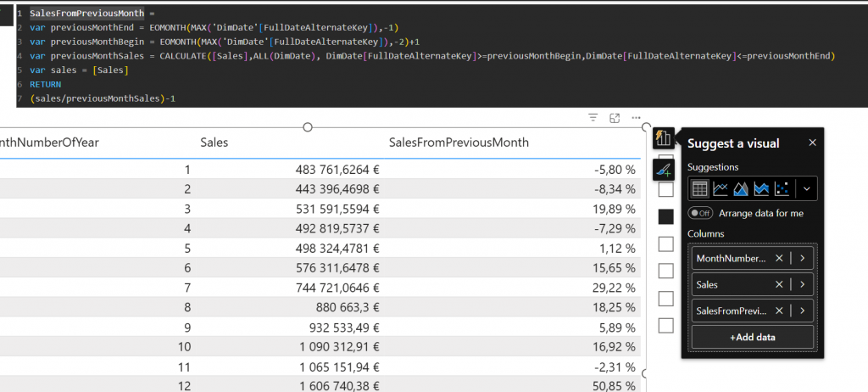Expand the MonthNumber column field chevron
Screen dimensions: 868x392
coord(802,258)
